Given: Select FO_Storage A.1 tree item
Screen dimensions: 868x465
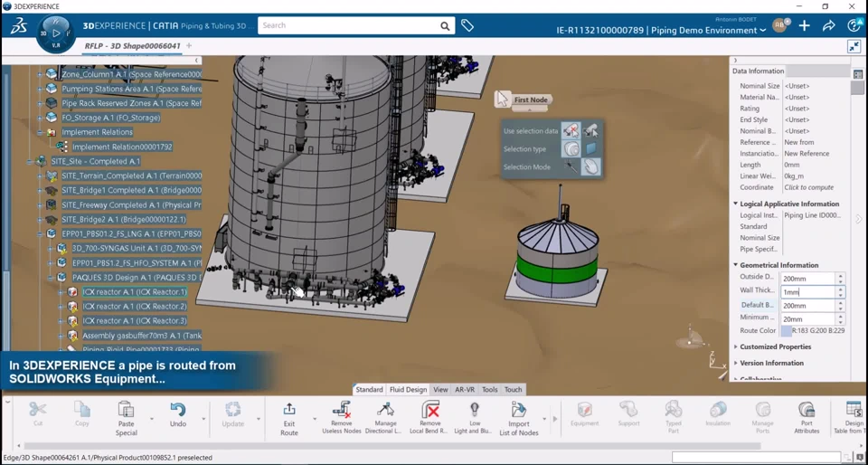Looking at the screenshot, I should (x=110, y=118).
